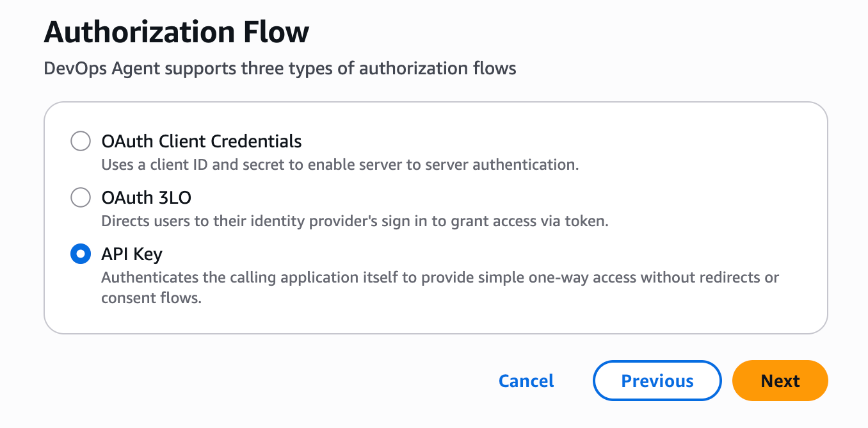This screenshot has width=868, height=428.
Task: Select the OAuth Client Credentials radio button
Action: pyautogui.click(x=81, y=141)
